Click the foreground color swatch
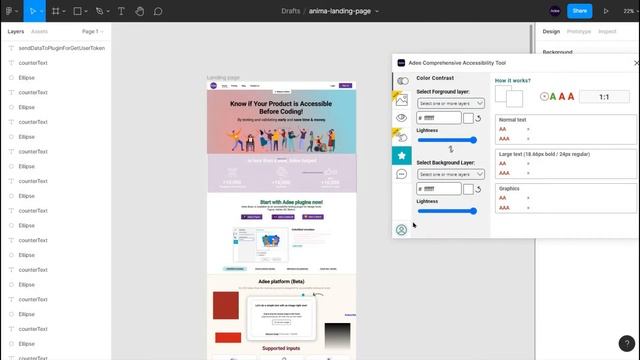This screenshot has height=360, width=640. [x=468, y=118]
